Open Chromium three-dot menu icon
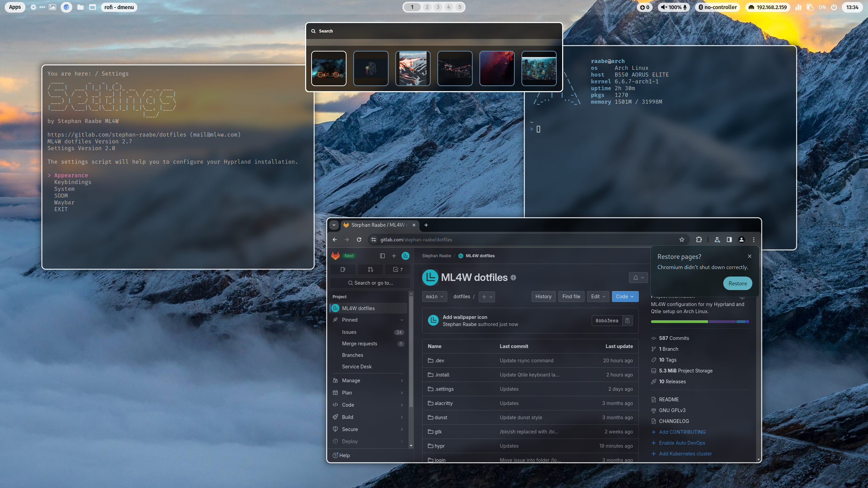This screenshot has width=868, height=488. (754, 240)
